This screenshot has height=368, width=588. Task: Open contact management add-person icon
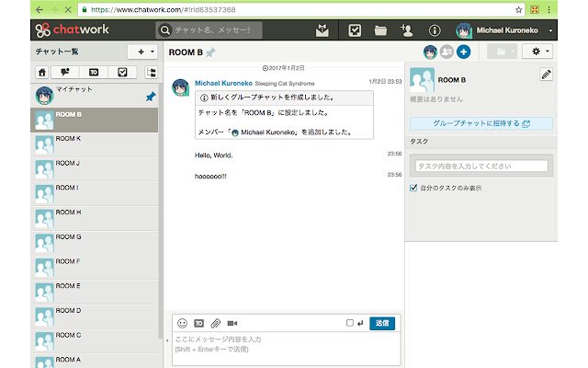coord(406,30)
